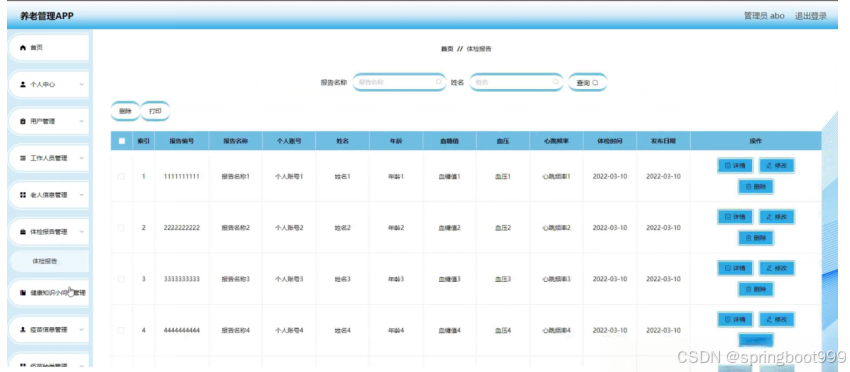Collapse the 体检报告管理 chevron arrow
The image size is (850, 372).
pos(81,232)
